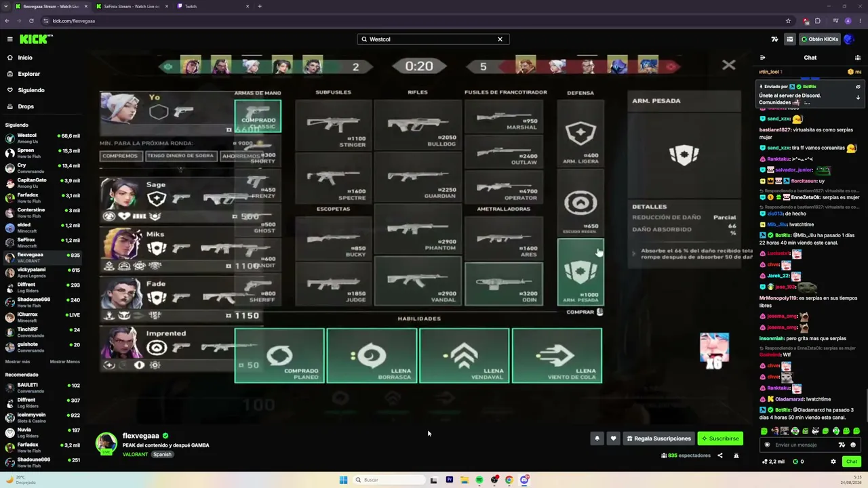Click Mostrar más under following list
The image size is (868, 488).
[x=18, y=362]
